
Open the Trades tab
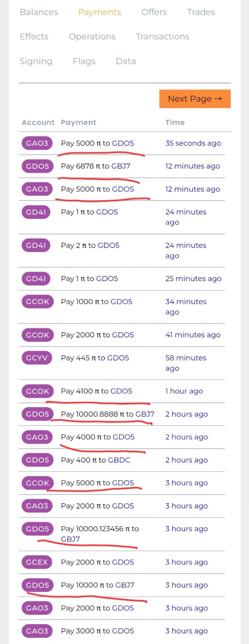201,12
